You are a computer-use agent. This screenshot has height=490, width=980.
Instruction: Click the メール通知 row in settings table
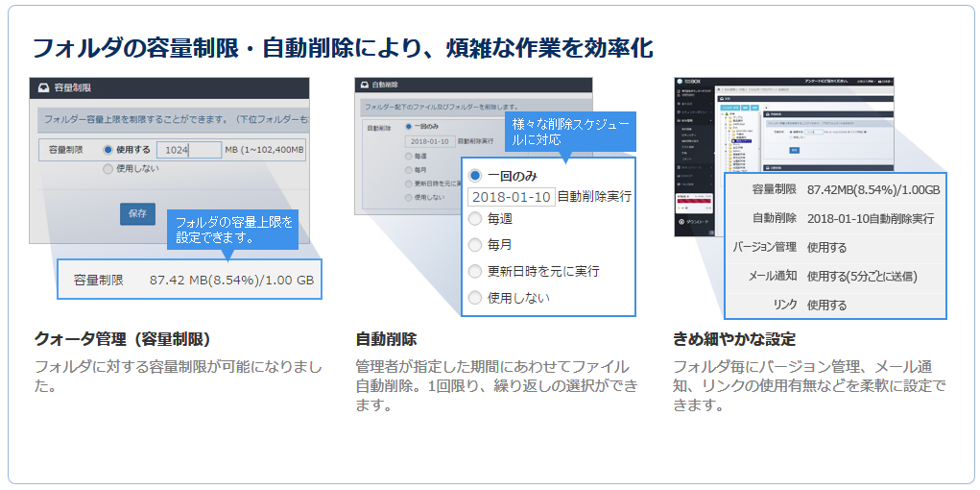[834, 276]
